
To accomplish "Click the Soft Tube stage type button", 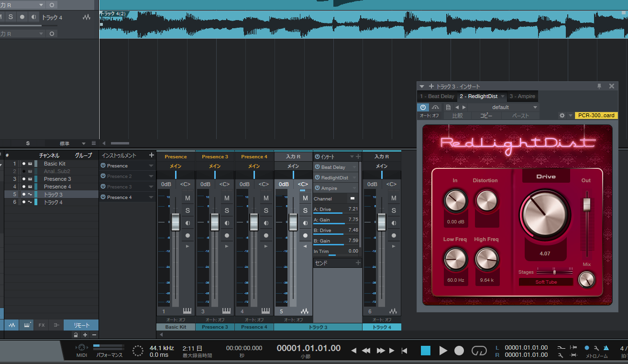I will 546,282.
